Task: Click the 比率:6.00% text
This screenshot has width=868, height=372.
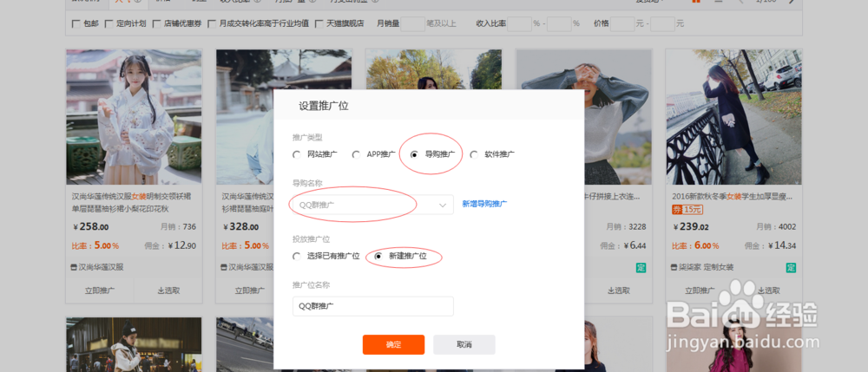Action: pos(695,245)
